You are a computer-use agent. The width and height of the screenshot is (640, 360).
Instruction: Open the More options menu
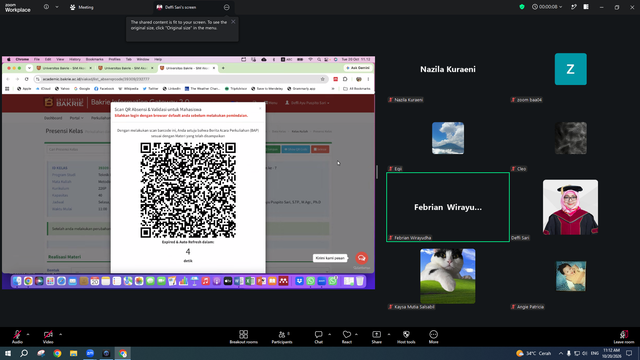coord(433,337)
